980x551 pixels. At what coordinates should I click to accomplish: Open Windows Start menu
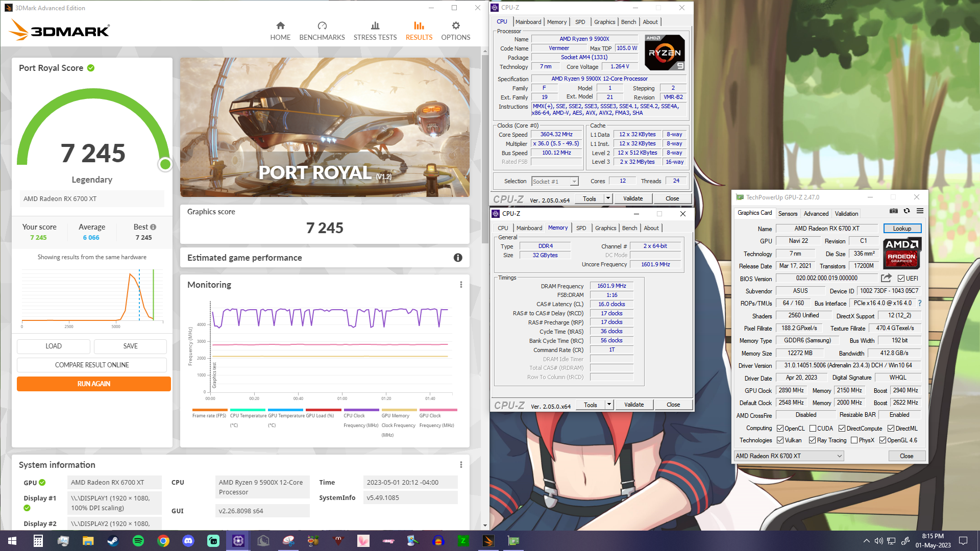12,541
